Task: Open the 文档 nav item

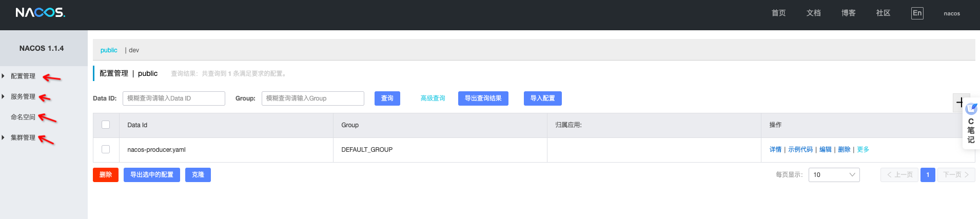Action: 813,13
